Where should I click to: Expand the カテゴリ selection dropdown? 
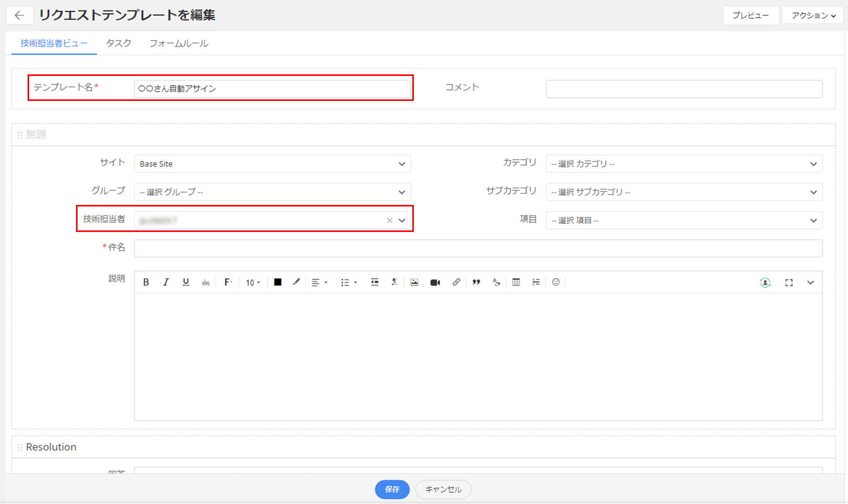click(x=684, y=164)
